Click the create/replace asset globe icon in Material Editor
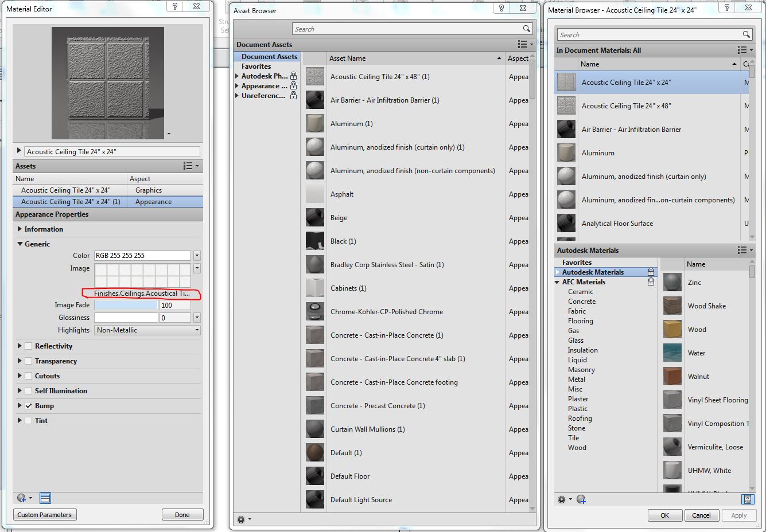 (x=22, y=498)
